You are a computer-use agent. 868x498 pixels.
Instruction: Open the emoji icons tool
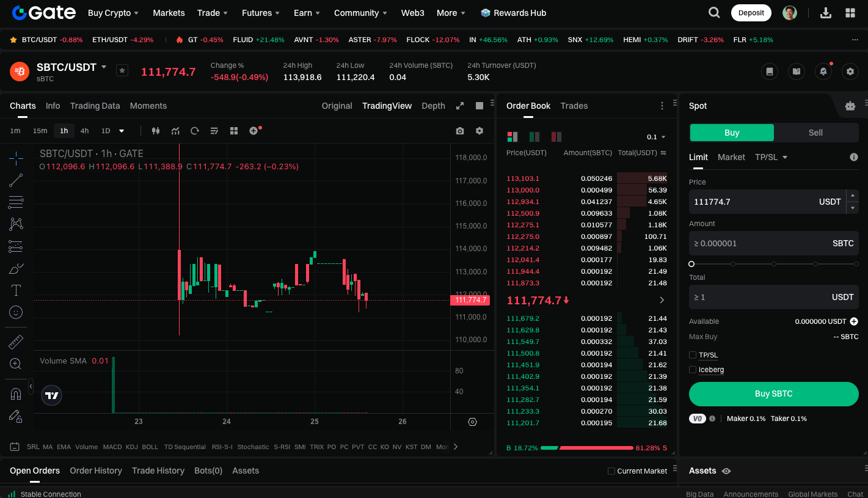tap(16, 312)
